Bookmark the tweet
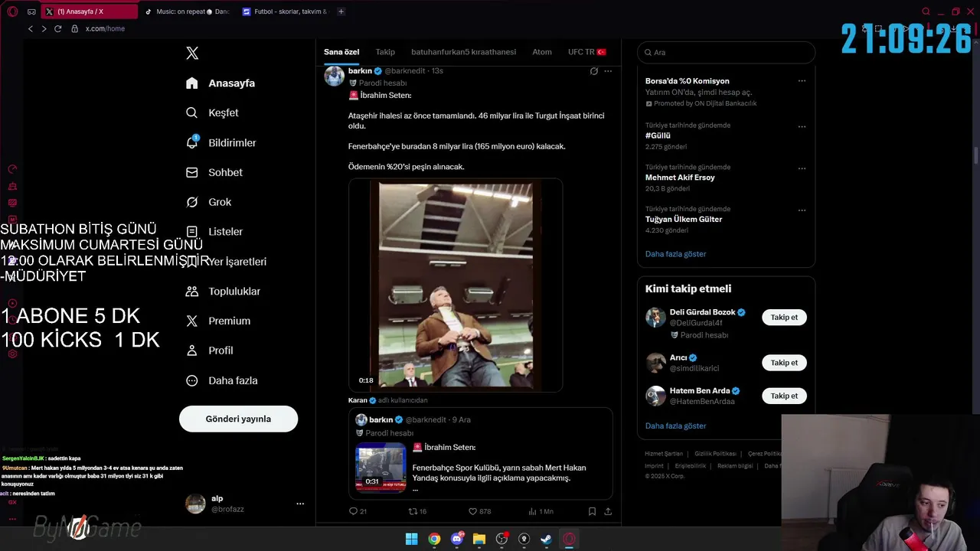 [592, 511]
